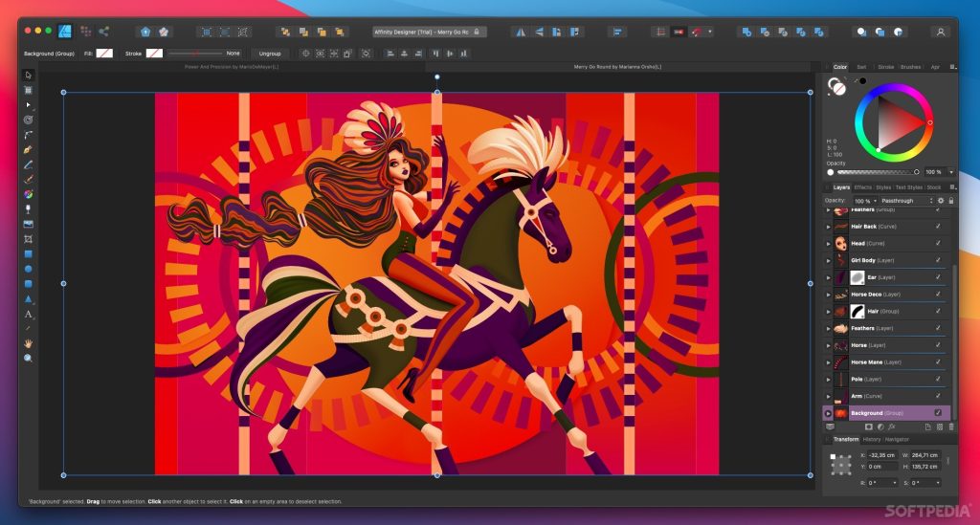The height and width of the screenshot is (525, 980).
Task: Open the History tab
Action: click(871, 439)
